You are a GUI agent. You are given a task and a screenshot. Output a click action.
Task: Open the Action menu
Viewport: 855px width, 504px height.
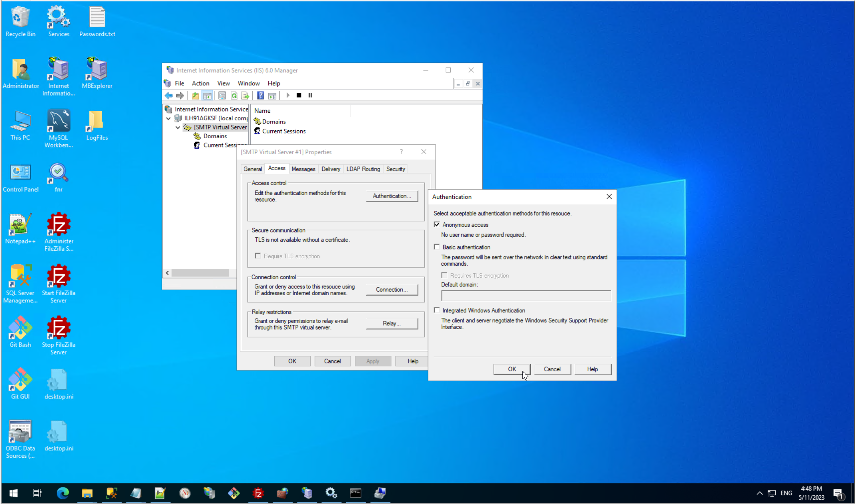200,83
